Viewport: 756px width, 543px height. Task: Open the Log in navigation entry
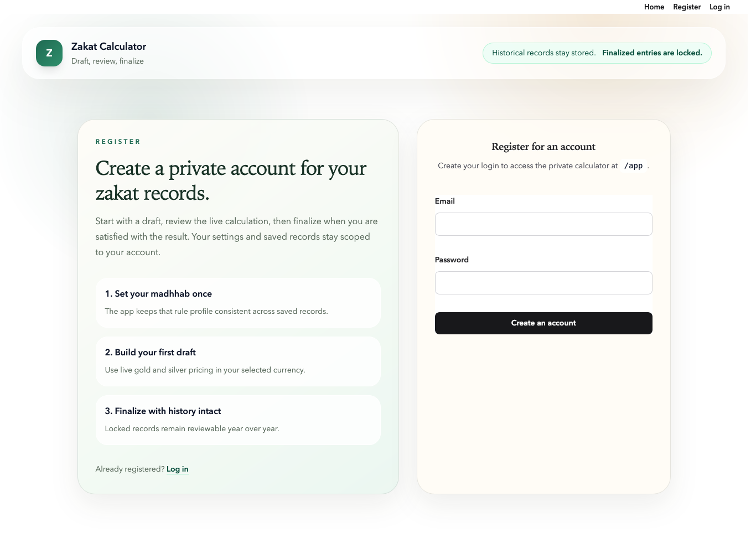tap(719, 7)
